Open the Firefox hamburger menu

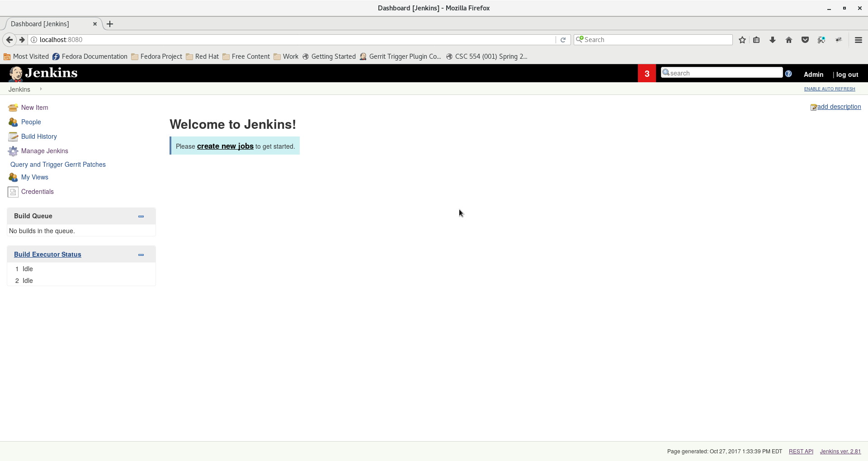858,40
